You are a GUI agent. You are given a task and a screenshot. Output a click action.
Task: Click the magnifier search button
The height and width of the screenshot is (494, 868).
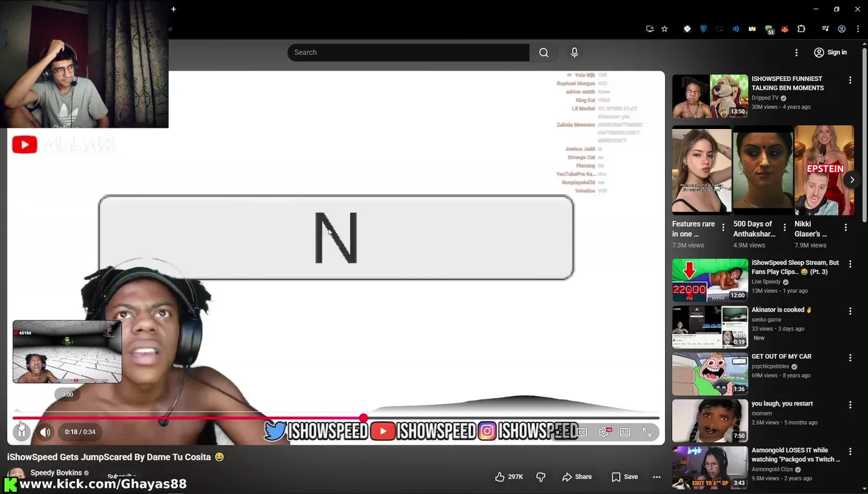544,52
